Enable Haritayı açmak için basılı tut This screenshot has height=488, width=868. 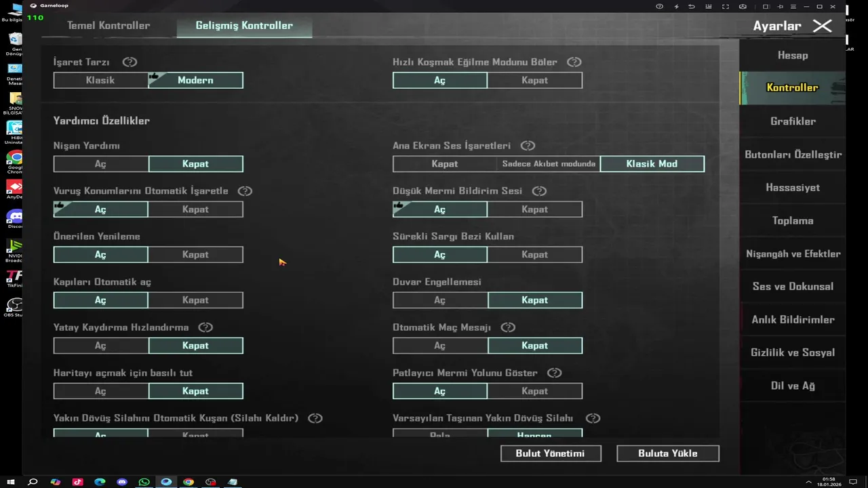pyautogui.click(x=100, y=391)
